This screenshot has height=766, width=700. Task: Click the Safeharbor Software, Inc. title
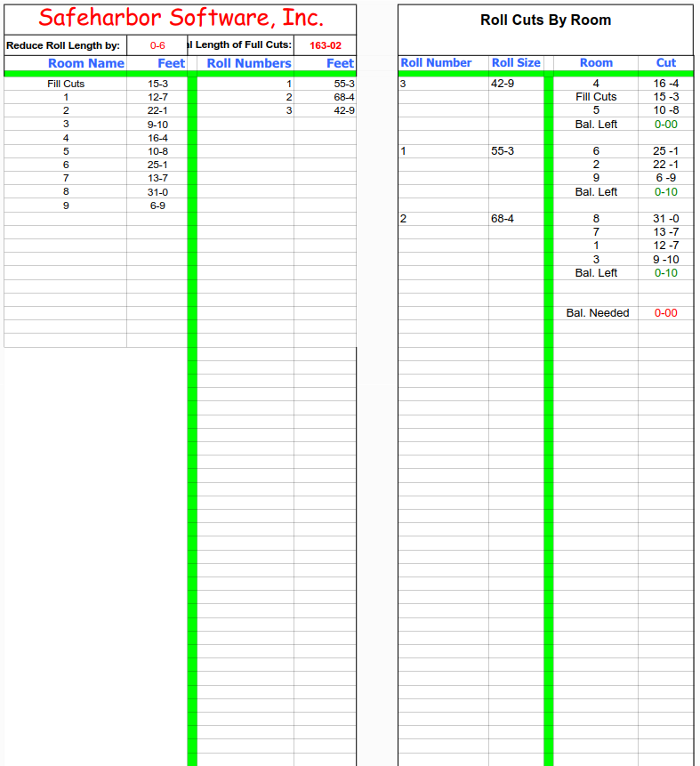[181, 18]
